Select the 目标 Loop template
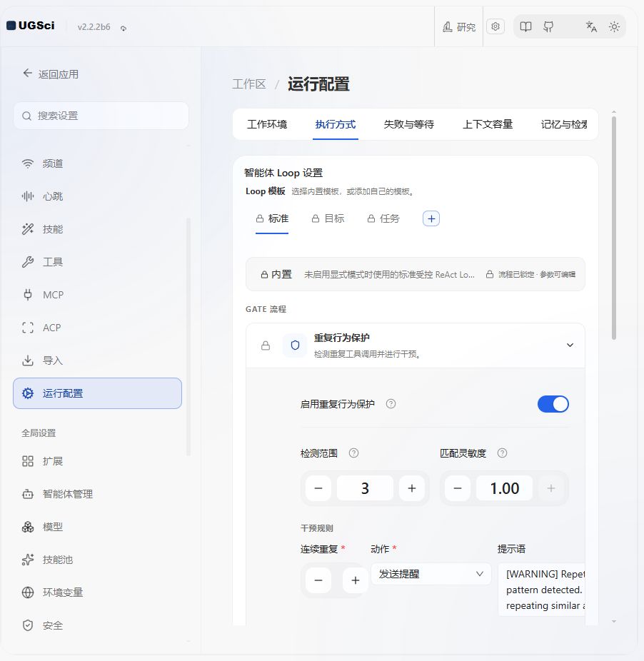The height and width of the screenshot is (661, 644). click(x=328, y=219)
